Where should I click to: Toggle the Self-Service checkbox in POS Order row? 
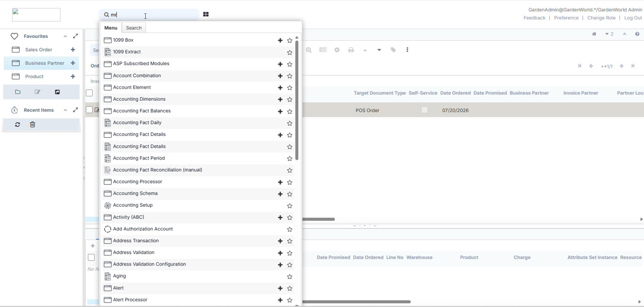click(x=424, y=110)
